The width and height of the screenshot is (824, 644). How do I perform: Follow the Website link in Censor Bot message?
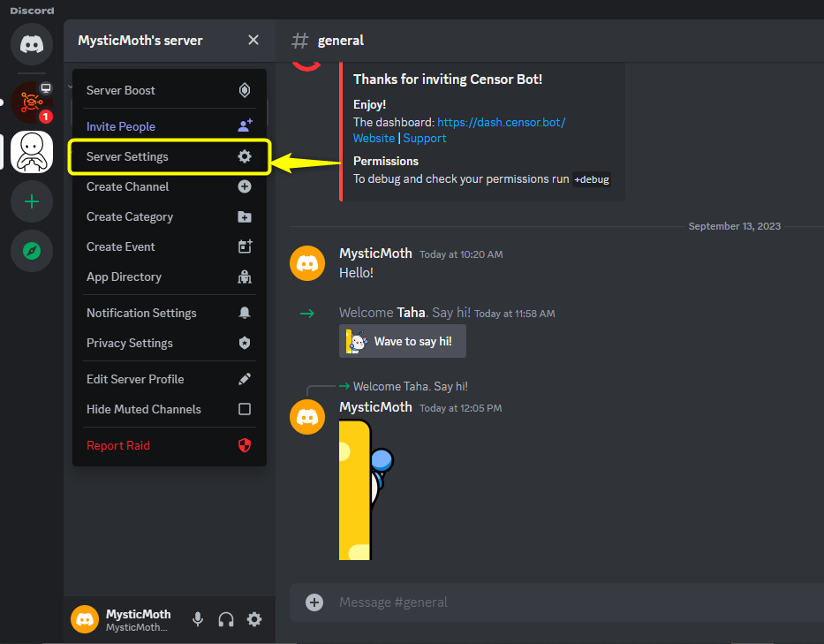374,139
